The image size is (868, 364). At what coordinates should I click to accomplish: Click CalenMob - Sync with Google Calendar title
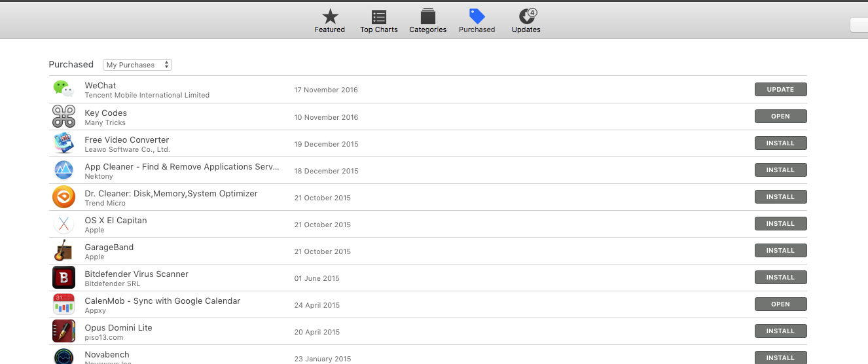tap(162, 301)
